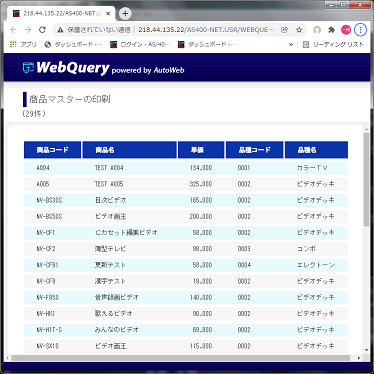The image size is (374, 374).
Task: Open the second ダッシュボード bookmark
Action: click(207, 44)
